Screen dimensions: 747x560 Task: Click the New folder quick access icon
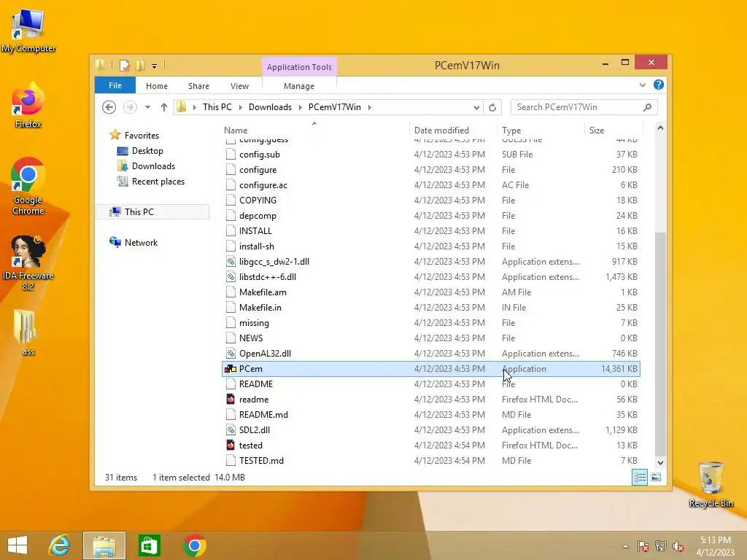point(141,66)
